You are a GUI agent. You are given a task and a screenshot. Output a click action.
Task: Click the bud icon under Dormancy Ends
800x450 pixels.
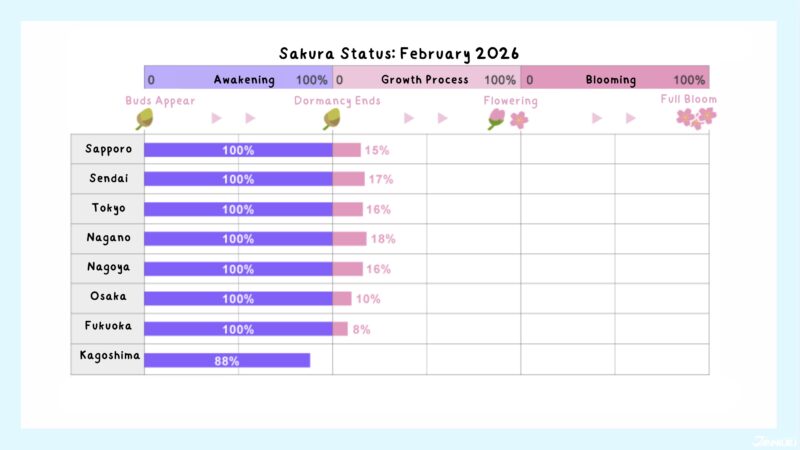pos(332,119)
